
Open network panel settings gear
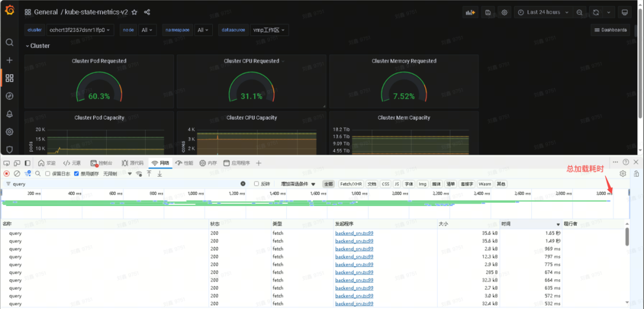(623, 173)
